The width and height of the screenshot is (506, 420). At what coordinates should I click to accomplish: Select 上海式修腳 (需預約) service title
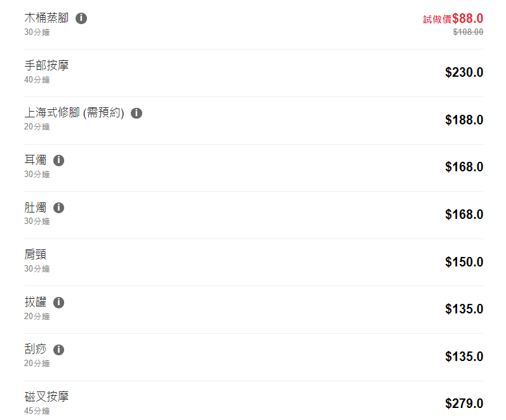point(74,113)
